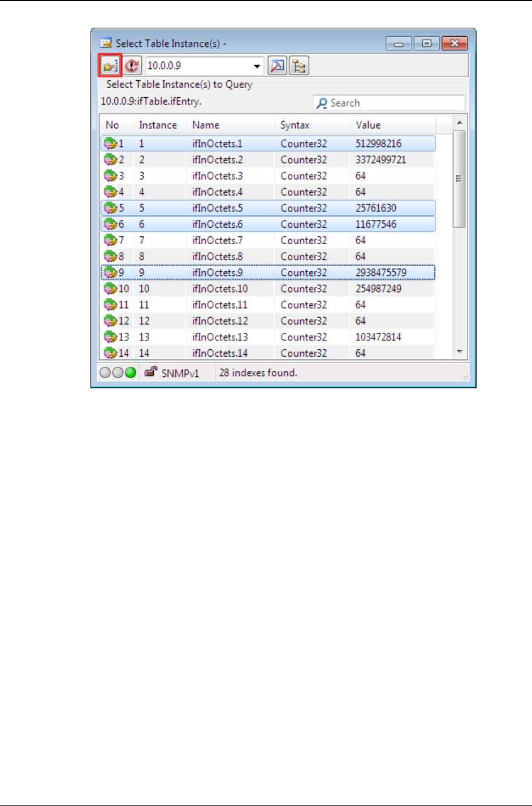The height and width of the screenshot is (806, 532).
Task: Click the icon of row 8
Action: pyautogui.click(x=110, y=257)
